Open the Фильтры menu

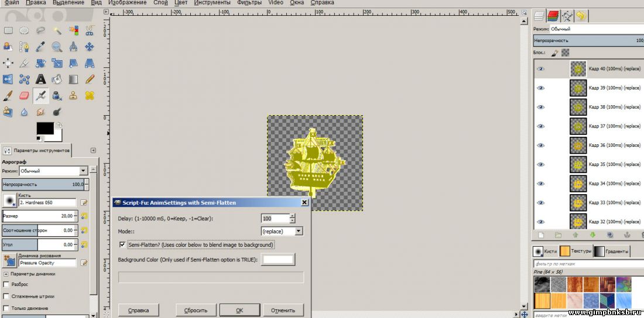coord(249,3)
